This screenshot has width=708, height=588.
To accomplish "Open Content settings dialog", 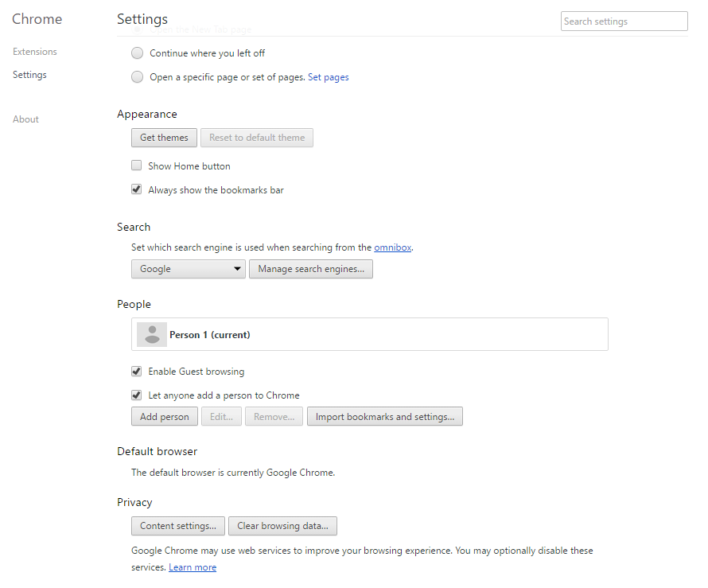I will pyautogui.click(x=178, y=526).
